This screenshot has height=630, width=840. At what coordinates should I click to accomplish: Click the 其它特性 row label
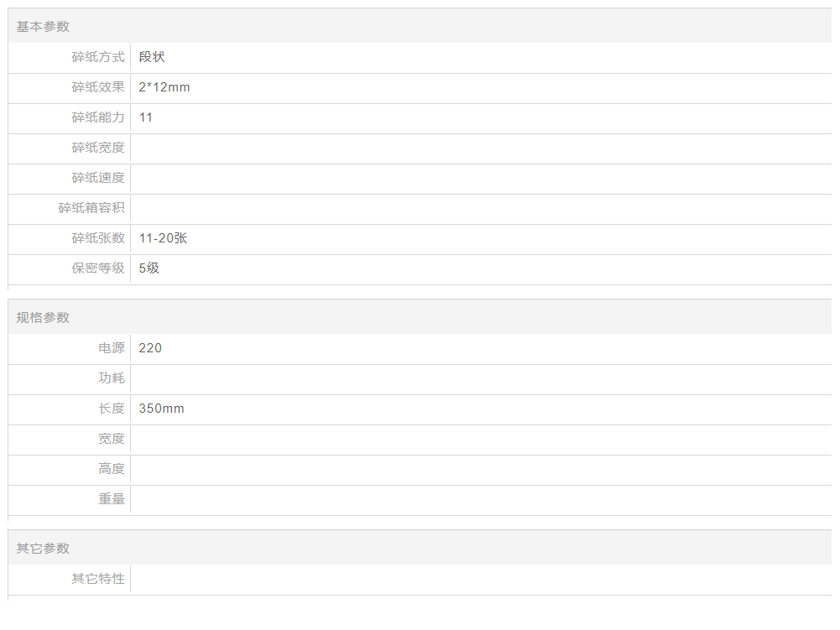[98, 579]
